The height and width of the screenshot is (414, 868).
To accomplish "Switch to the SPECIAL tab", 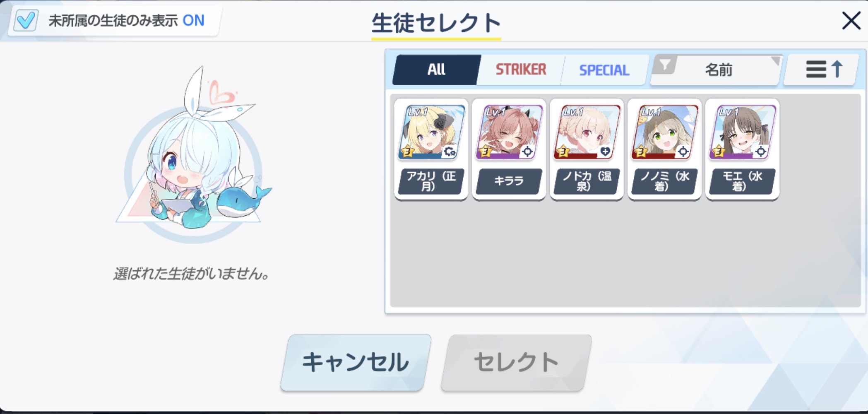I will click(x=604, y=70).
